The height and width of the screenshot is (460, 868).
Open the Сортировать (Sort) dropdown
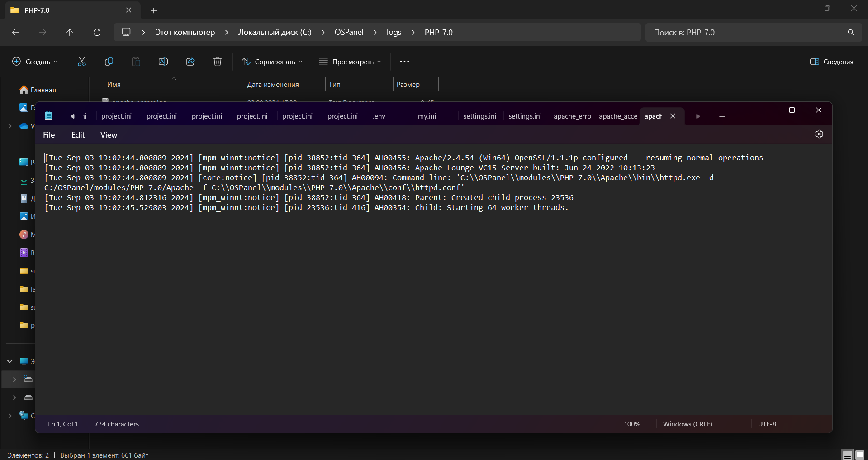click(x=272, y=62)
